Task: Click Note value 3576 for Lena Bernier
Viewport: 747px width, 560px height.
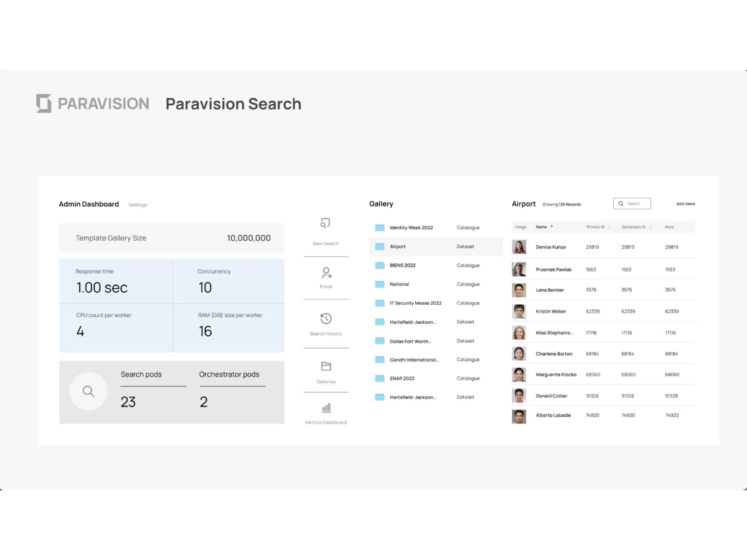Action: (670, 290)
